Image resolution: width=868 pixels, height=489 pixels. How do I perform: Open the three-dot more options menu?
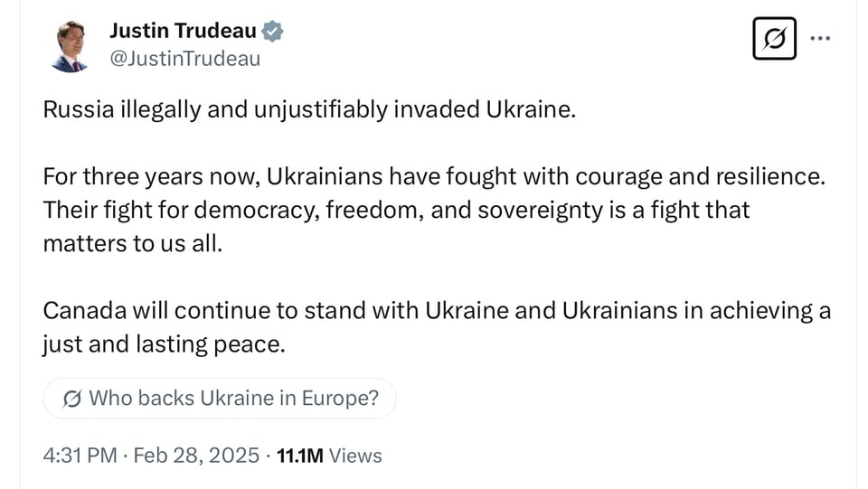820,39
